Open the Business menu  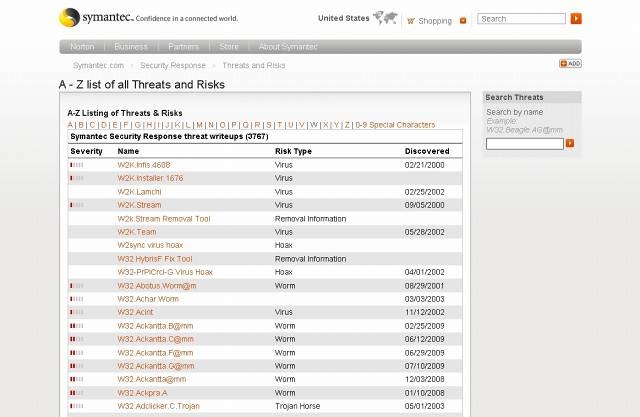(131, 47)
